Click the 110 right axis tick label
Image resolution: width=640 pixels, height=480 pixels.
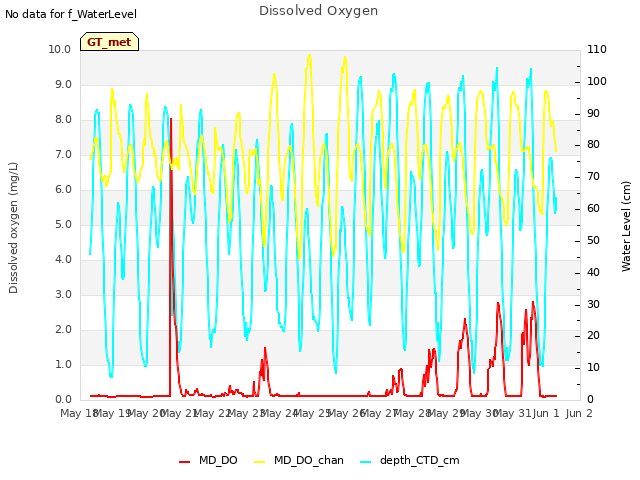597,49
